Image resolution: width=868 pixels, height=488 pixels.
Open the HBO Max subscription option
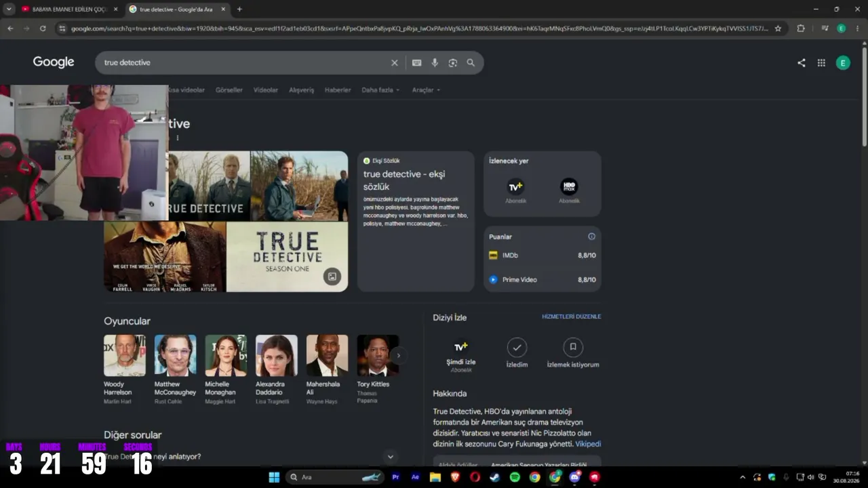(569, 190)
